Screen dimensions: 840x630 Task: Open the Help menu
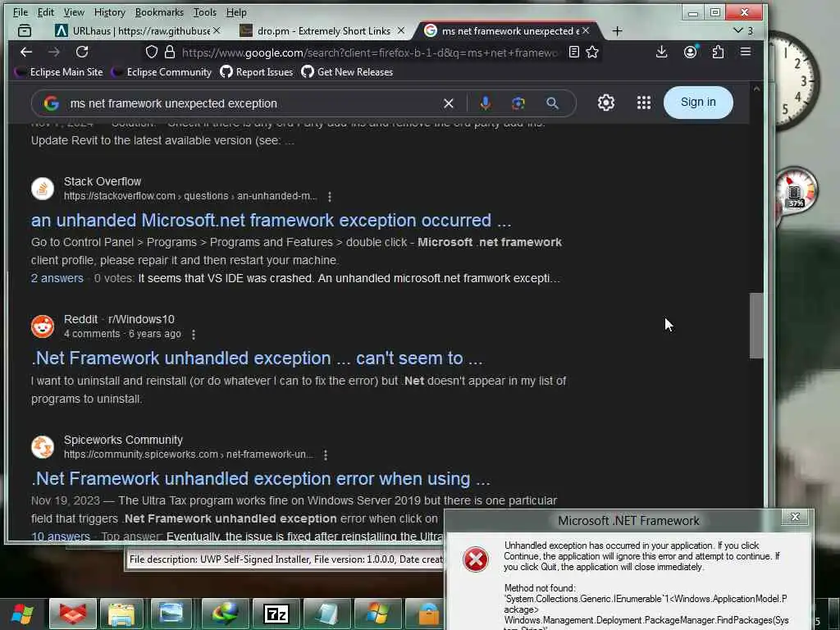(x=236, y=11)
